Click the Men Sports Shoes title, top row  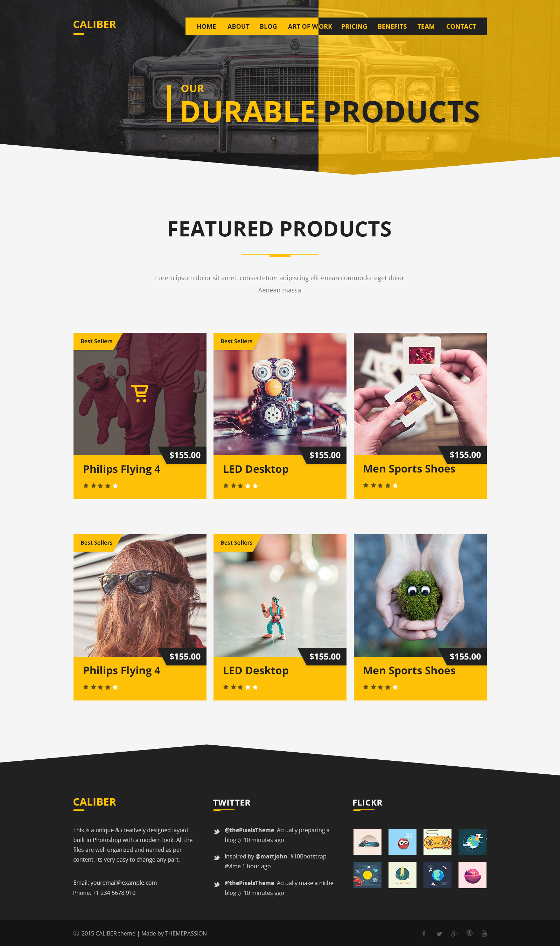409,469
